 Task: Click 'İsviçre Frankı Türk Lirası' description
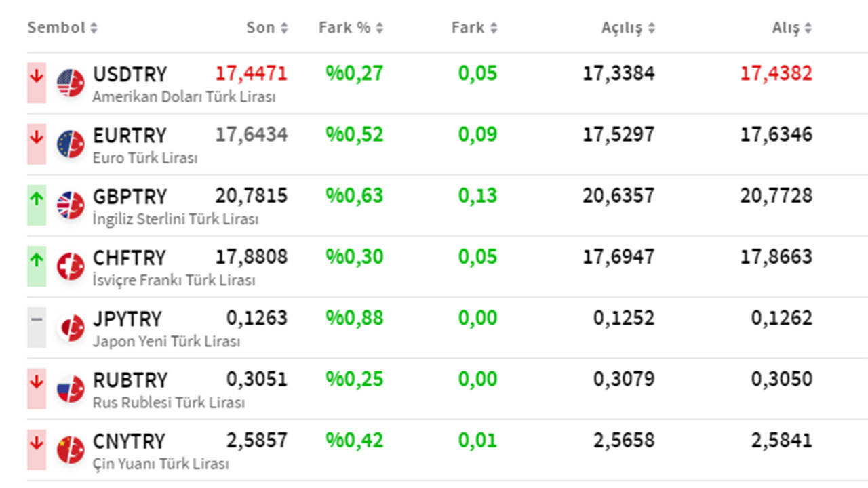(174, 280)
